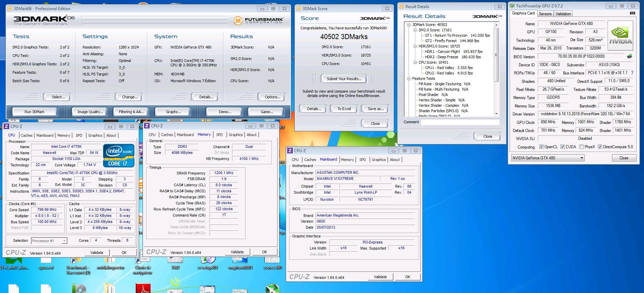Click the Result Details scrollbar thumb

(496, 55)
